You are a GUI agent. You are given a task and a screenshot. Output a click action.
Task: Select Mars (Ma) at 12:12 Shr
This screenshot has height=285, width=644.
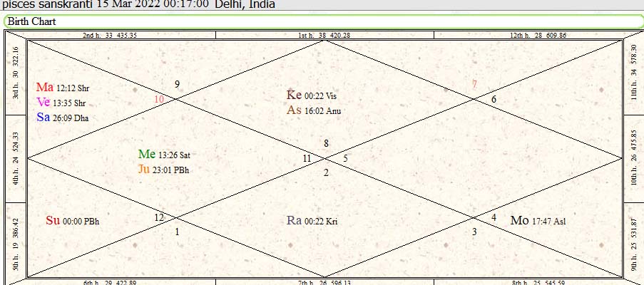62,88
